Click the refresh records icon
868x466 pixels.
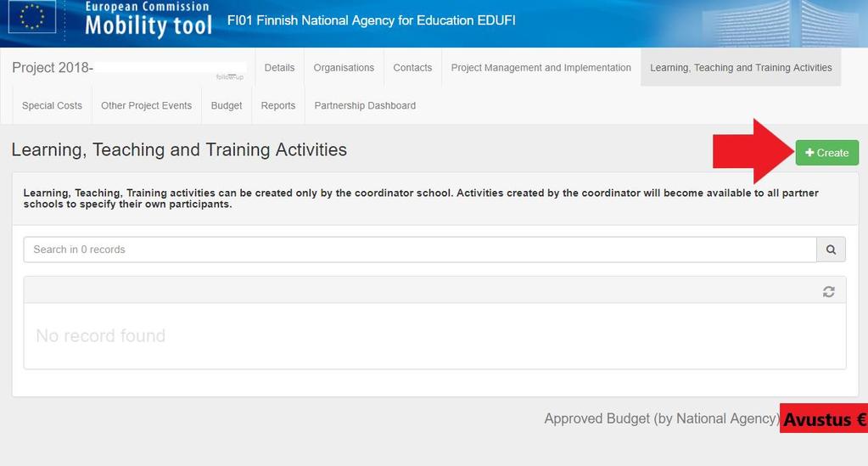[828, 291]
